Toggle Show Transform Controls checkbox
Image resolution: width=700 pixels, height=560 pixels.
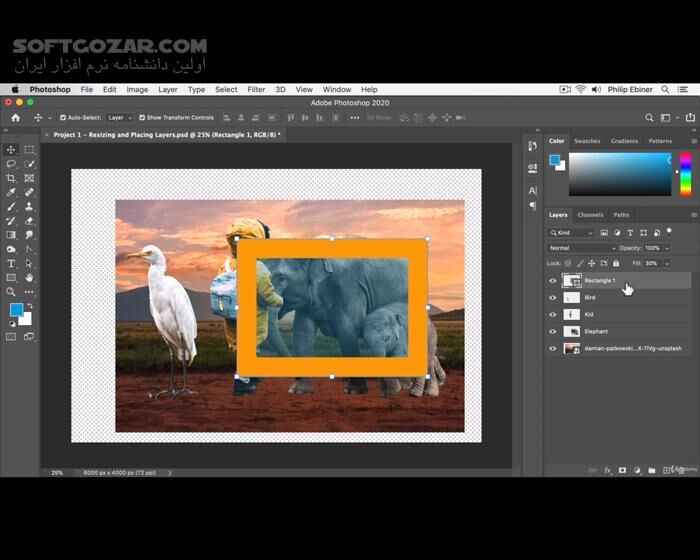142,118
